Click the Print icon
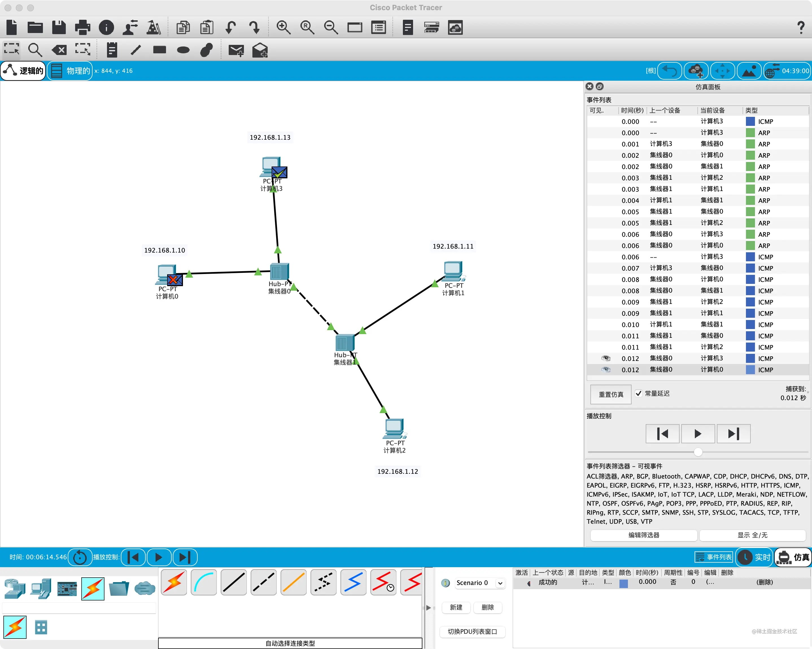Image resolution: width=812 pixels, height=649 pixels. pyautogui.click(x=82, y=27)
